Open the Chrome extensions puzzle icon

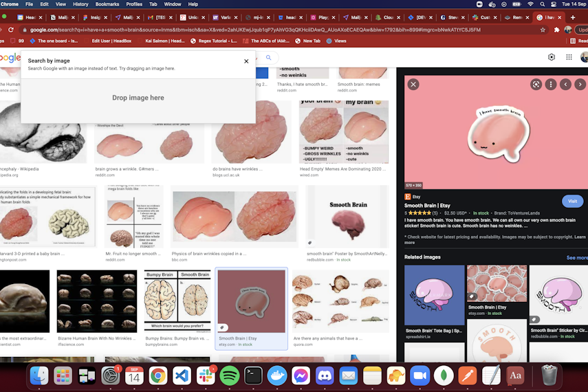coord(556,30)
